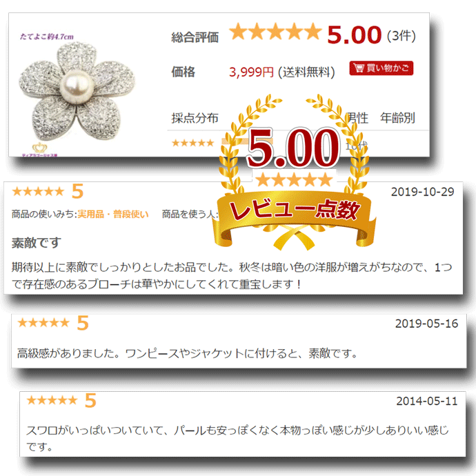
Task: Click the 採点分布 heading
Action: [195, 118]
